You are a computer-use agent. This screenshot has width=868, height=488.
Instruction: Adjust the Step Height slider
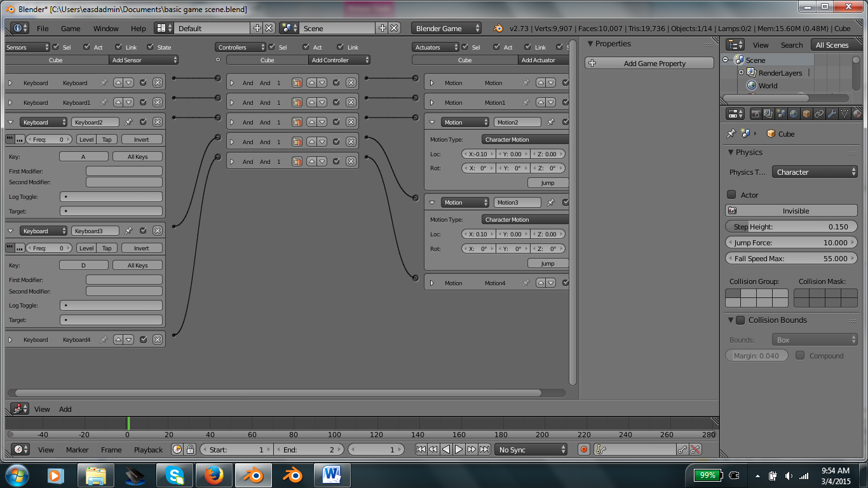pyautogui.click(x=792, y=226)
